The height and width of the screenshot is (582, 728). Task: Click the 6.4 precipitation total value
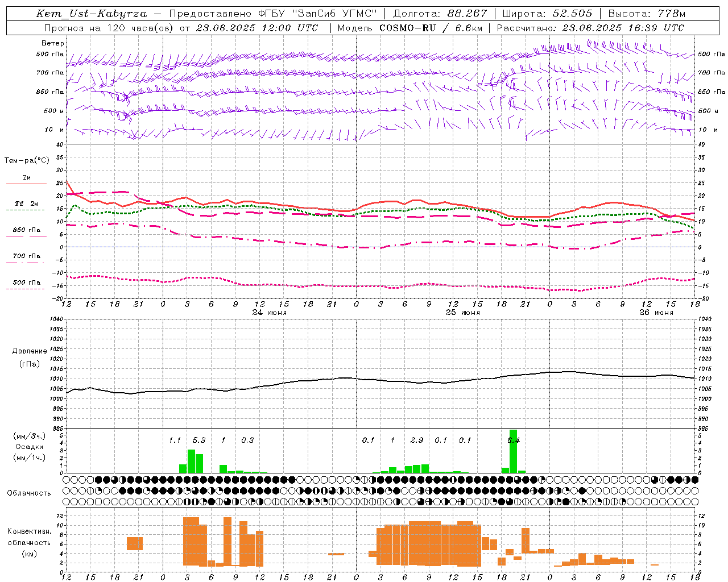pyautogui.click(x=514, y=440)
